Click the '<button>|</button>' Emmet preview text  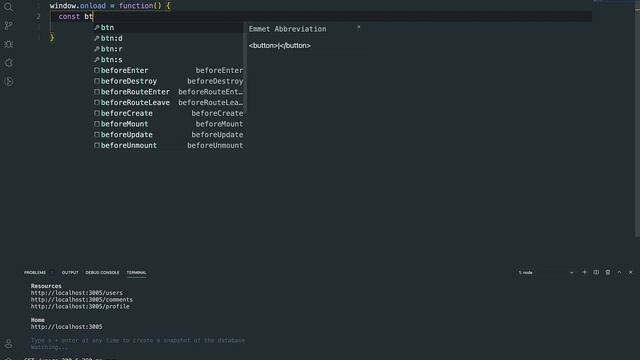point(280,45)
